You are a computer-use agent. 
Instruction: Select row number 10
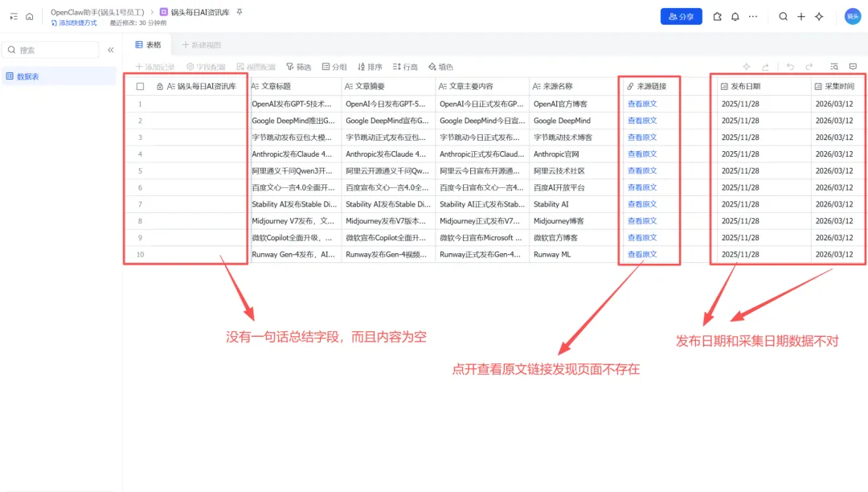tap(140, 255)
